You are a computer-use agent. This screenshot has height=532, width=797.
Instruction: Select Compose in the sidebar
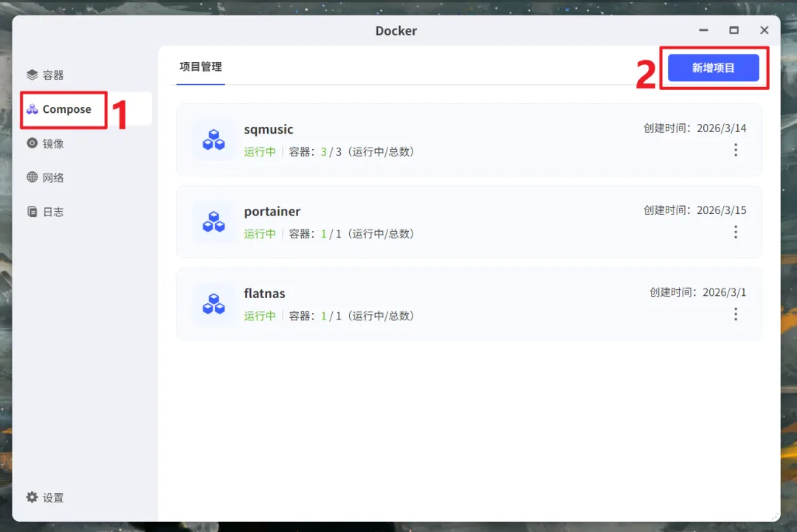point(86,109)
